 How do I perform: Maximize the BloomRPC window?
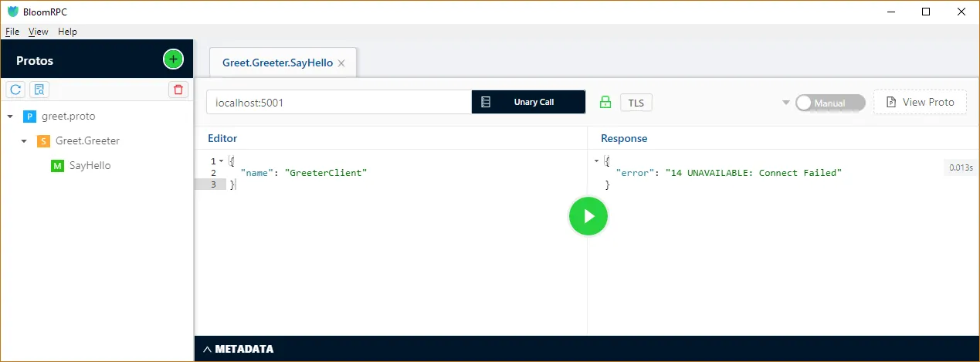point(926,12)
